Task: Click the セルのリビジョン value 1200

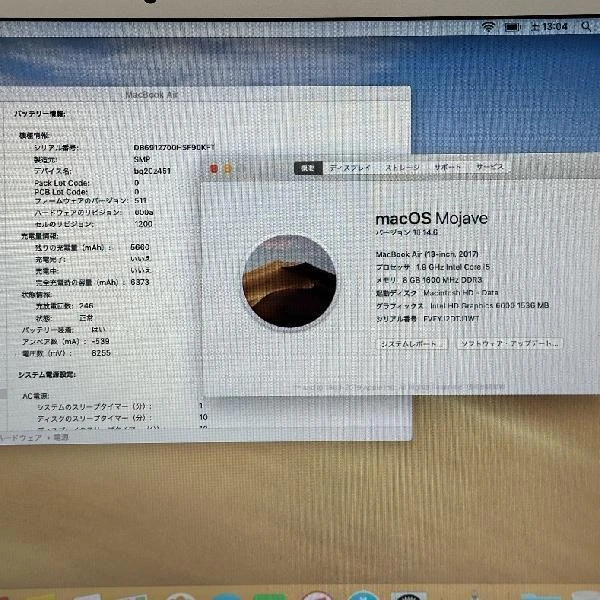Action: pyautogui.click(x=143, y=224)
